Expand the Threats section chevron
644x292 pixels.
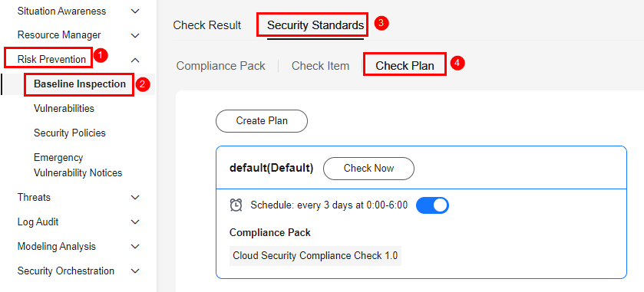click(x=135, y=198)
